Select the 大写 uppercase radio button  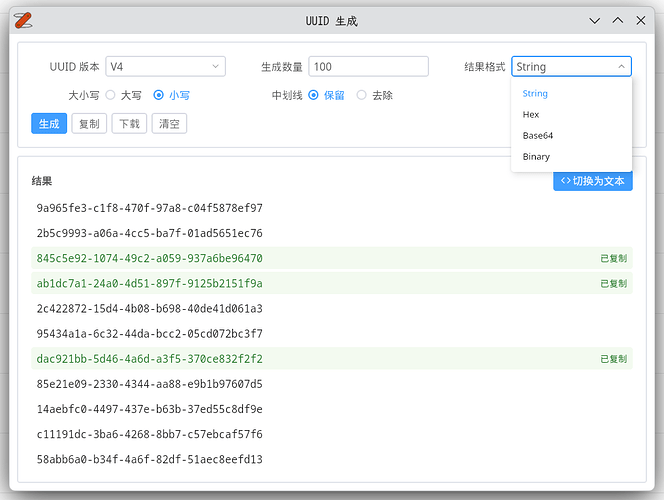click(x=111, y=95)
